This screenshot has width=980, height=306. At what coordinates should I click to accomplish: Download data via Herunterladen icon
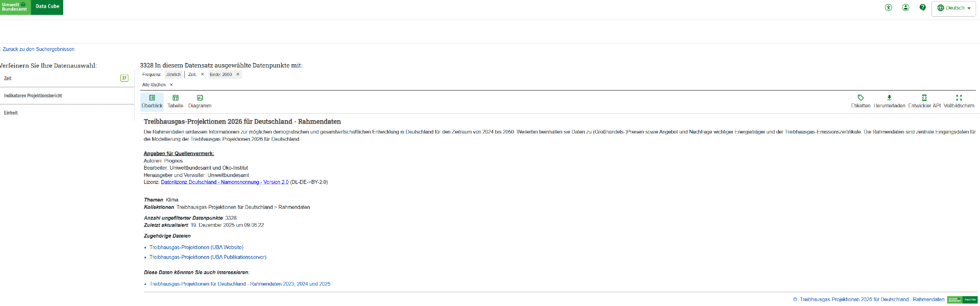pos(889,98)
